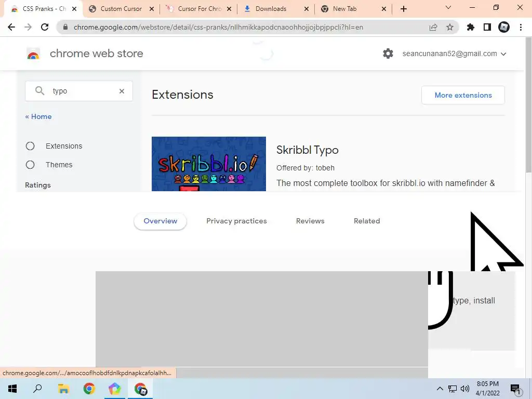
Task: Close the Cursor For Chrome tab
Action: point(229,9)
